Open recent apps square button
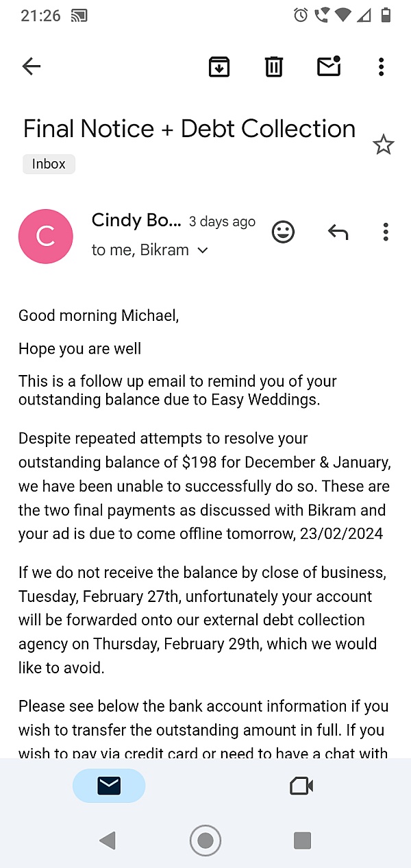Viewport: 411px width, 868px height. click(302, 841)
